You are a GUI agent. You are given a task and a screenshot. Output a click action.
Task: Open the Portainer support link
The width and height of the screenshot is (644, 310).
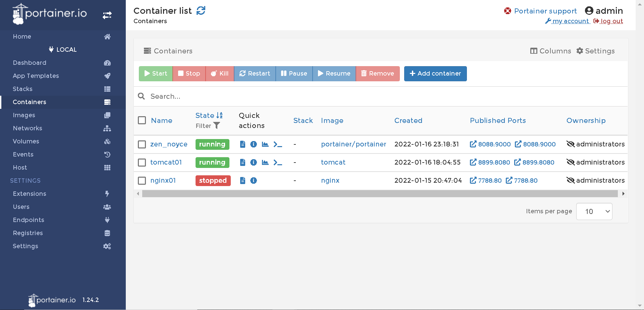pyautogui.click(x=540, y=11)
